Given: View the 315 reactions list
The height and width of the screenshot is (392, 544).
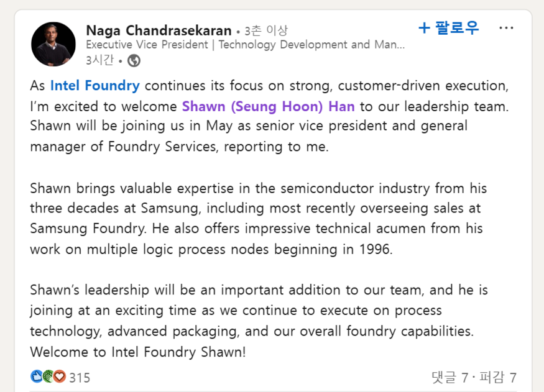Looking at the screenshot, I should pos(80,377).
